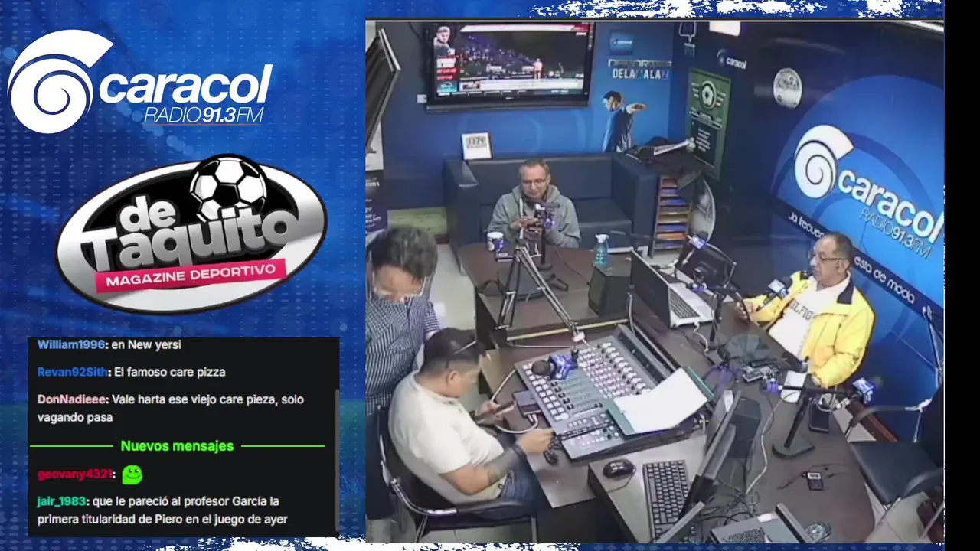Click username geovany4321 in chat

75,474
